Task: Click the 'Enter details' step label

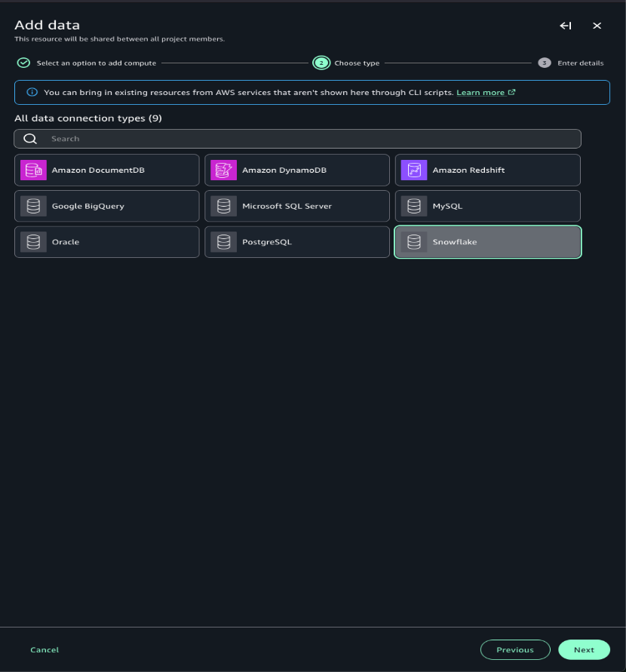Action: [x=581, y=63]
